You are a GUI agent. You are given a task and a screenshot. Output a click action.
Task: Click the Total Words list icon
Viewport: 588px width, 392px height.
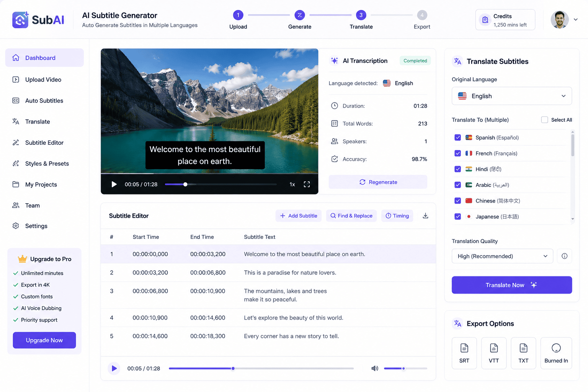[x=334, y=124]
